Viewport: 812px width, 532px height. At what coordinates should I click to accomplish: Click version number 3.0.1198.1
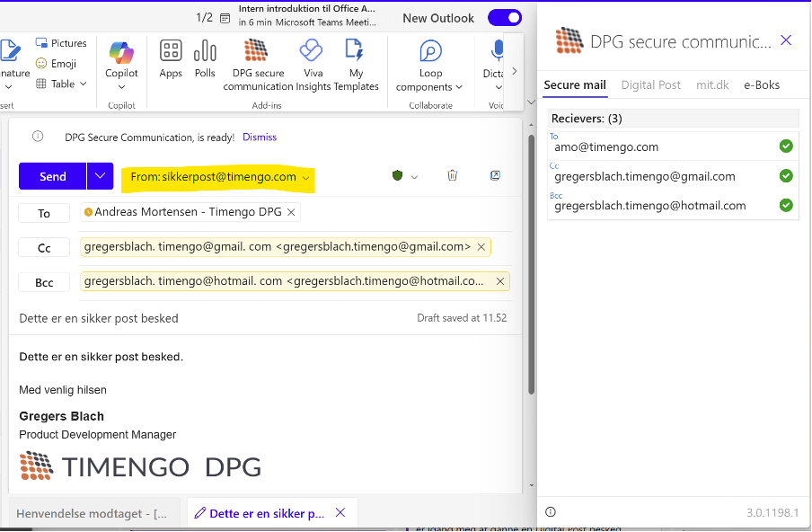click(772, 513)
